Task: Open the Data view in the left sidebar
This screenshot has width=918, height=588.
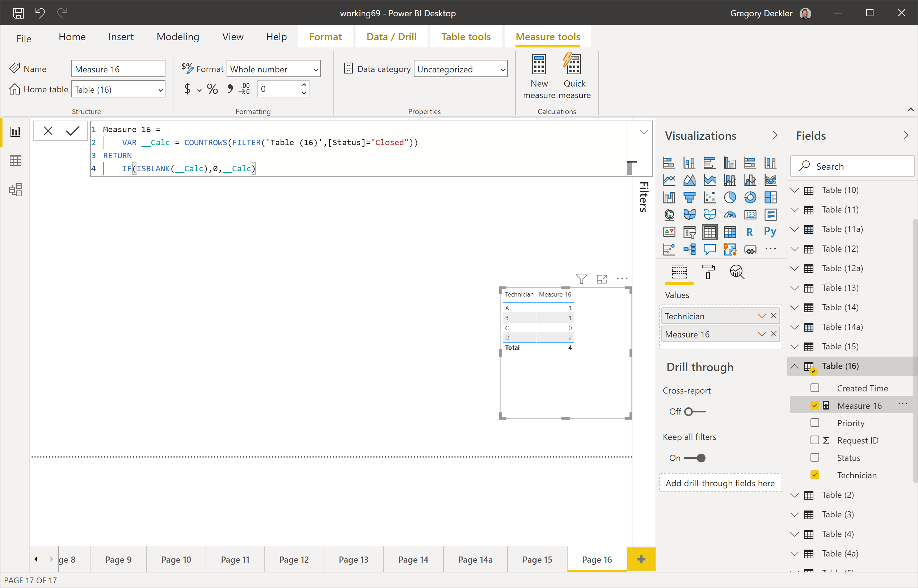Action: [15, 160]
